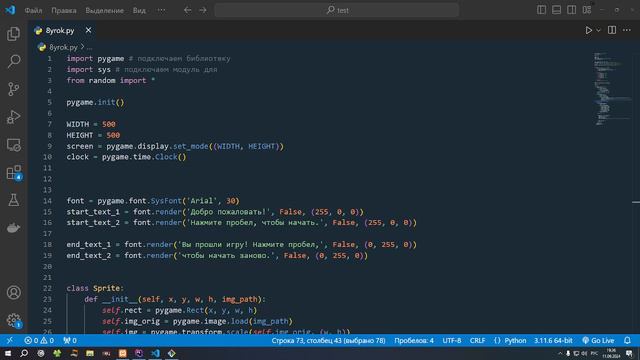This screenshot has height=360, width=640.
Task: Open the Customize Layout icon
Action: pos(587,10)
